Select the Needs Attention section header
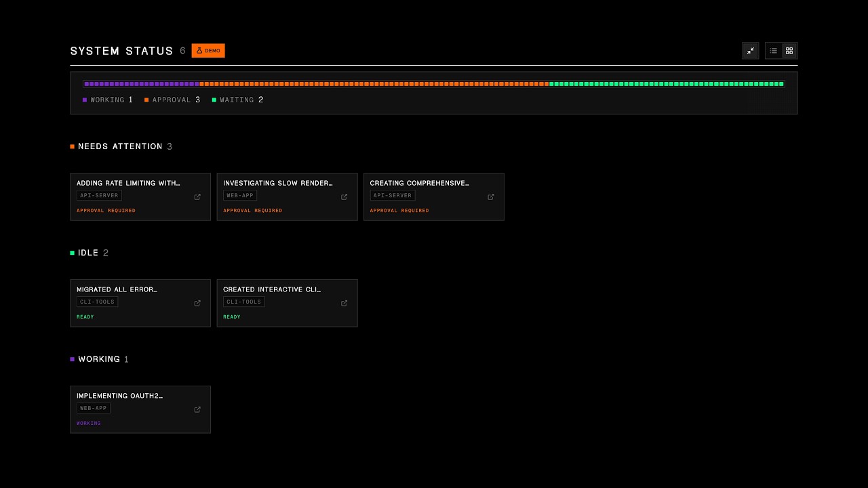868x488 pixels. (x=121, y=146)
